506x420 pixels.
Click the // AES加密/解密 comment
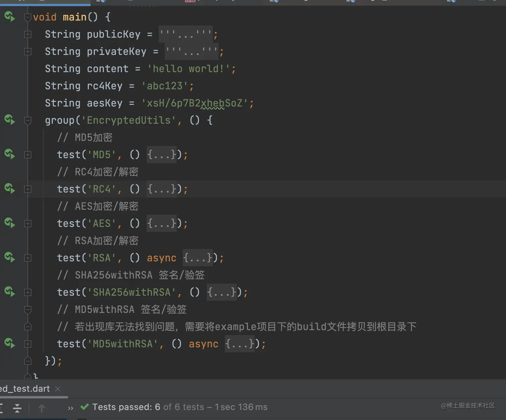(98, 206)
